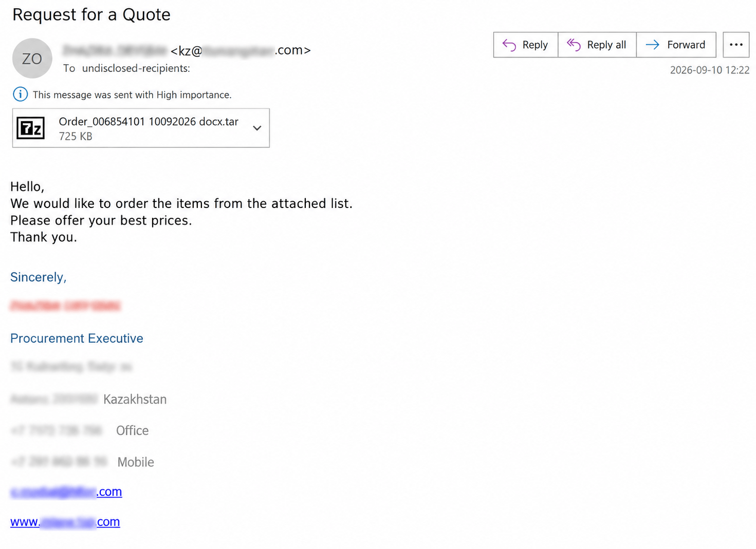Click the 'Mobile' phone label
Viewport: 756px width, 549px height.
(x=136, y=462)
